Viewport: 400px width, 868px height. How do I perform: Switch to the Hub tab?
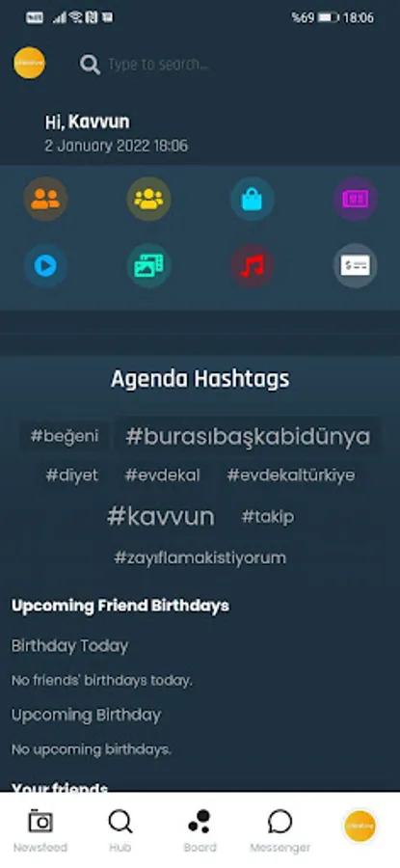[120, 831]
